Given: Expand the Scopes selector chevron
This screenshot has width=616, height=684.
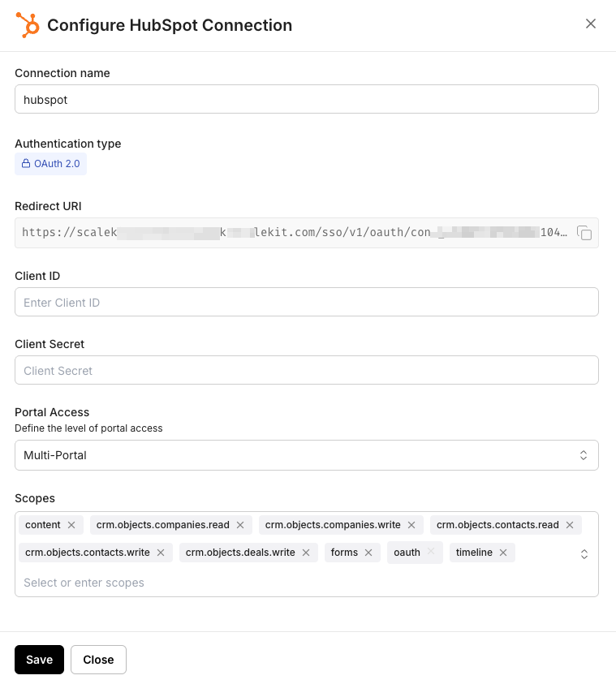Looking at the screenshot, I should click(584, 554).
